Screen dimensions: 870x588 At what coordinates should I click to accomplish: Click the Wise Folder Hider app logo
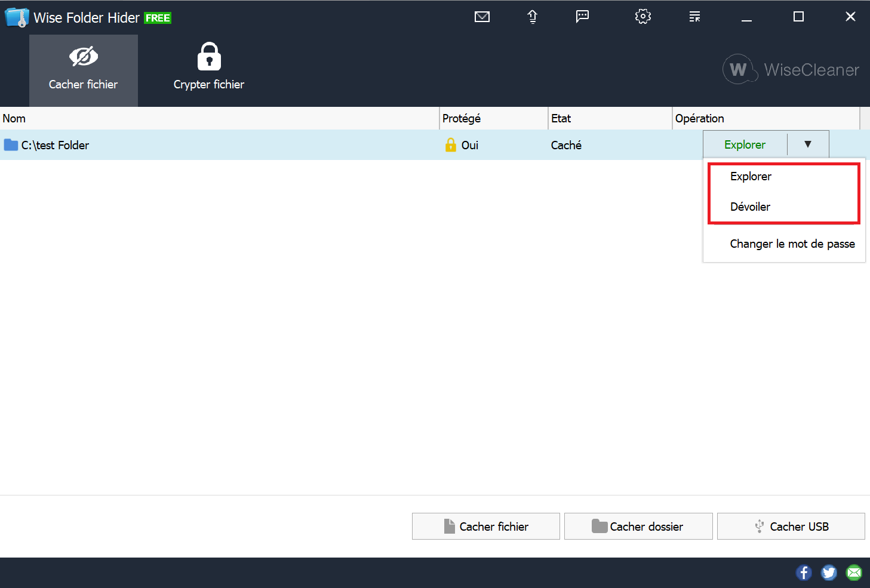[x=17, y=17]
